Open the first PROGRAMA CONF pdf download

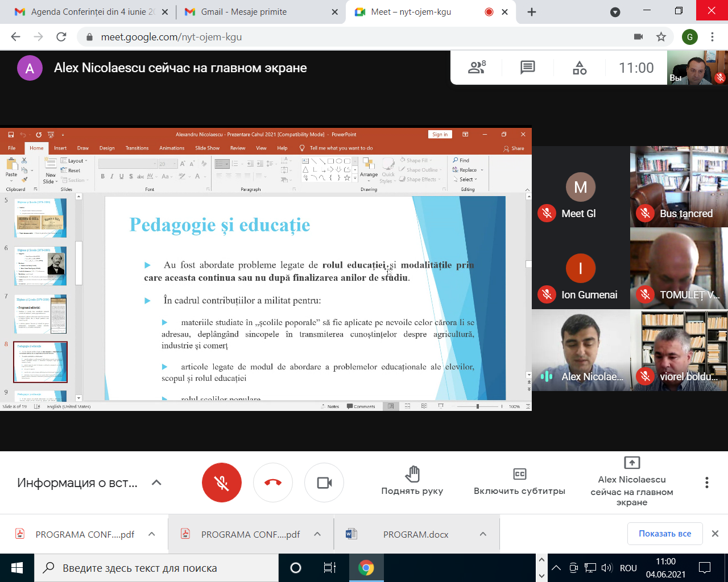(x=84, y=534)
